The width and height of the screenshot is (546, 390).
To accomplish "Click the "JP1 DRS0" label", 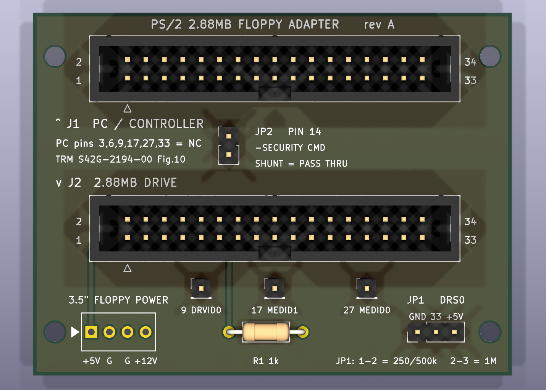I will point(436,300).
